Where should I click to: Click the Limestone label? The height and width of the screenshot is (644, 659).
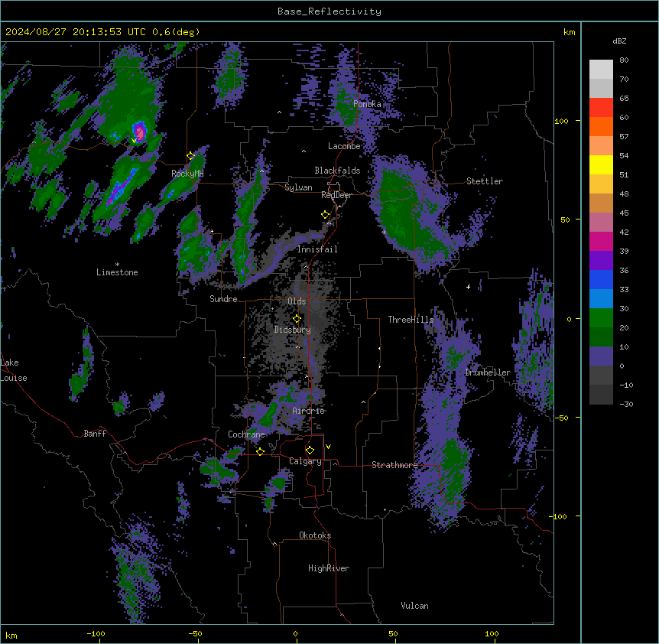click(x=117, y=272)
